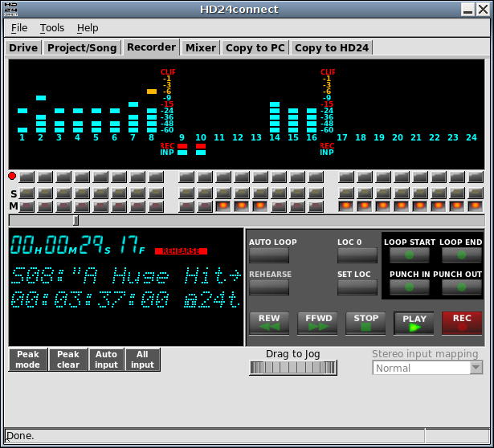The image size is (494, 448).
Task: Set the LOOP START point
Action: pyautogui.click(x=410, y=255)
